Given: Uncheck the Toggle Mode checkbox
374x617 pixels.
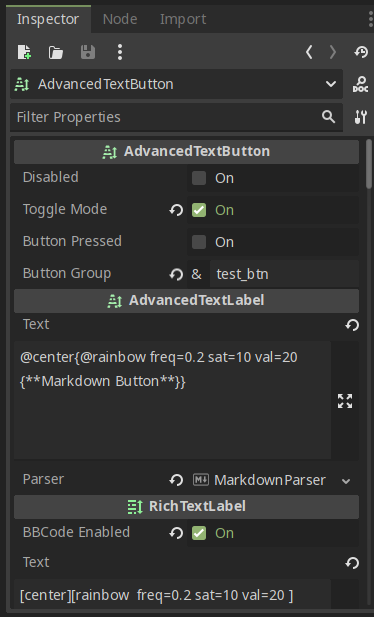Looking at the screenshot, I should 199,210.
